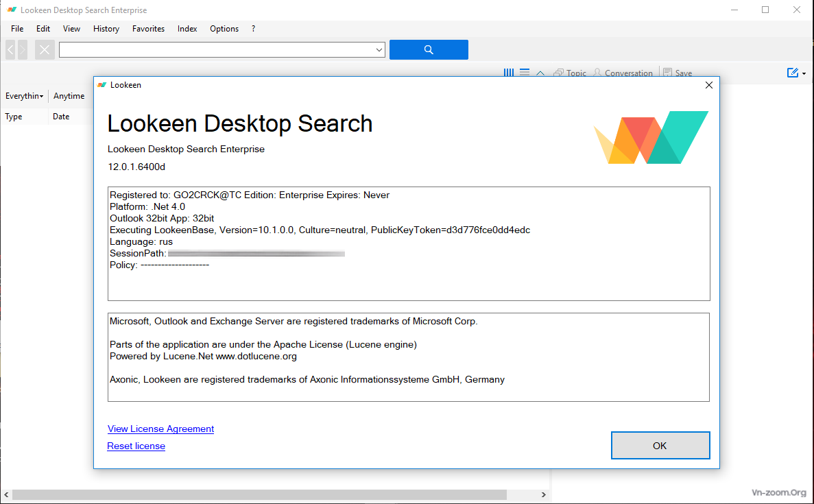Focus the search query input field
Screen dimensions: 814x504
217,50
